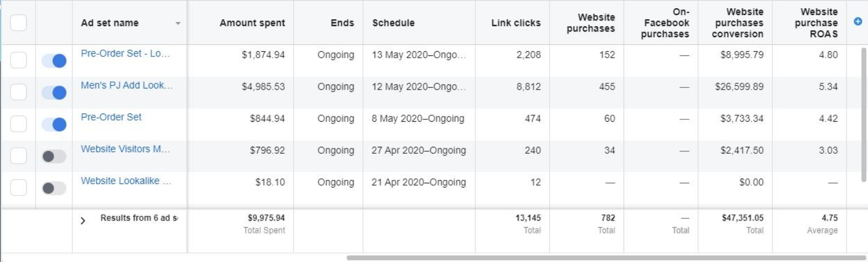
Task: Switch off the Pre-Order Set toggle
Action: click(x=54, y=125)
